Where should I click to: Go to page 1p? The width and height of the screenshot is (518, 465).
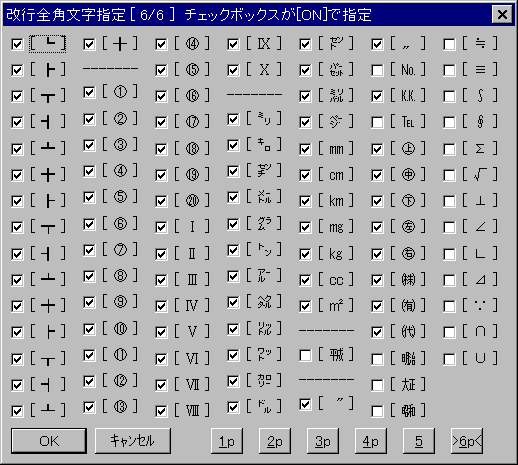pyautogui.click(x=227, y=441)
